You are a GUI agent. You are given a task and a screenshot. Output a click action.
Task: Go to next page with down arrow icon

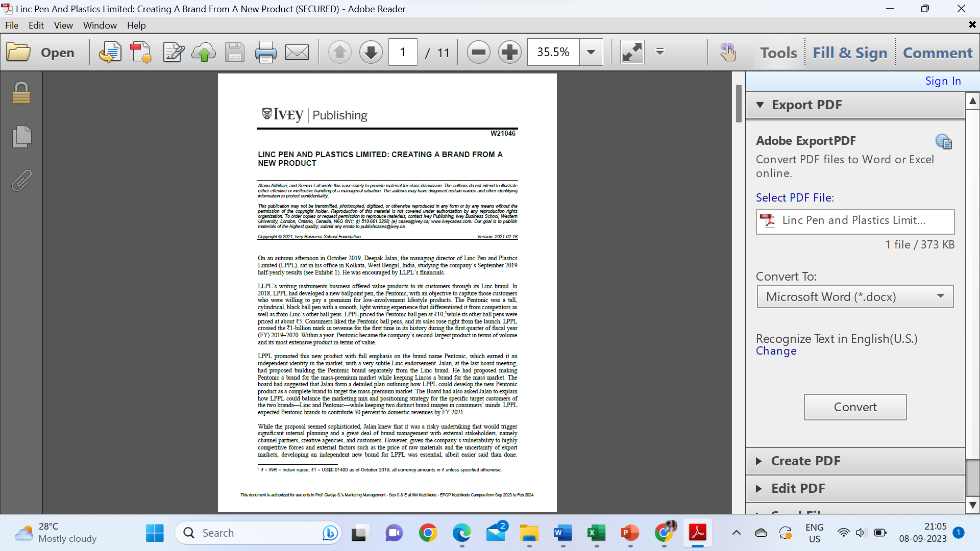pyautogui.click(x=371, y=52)
